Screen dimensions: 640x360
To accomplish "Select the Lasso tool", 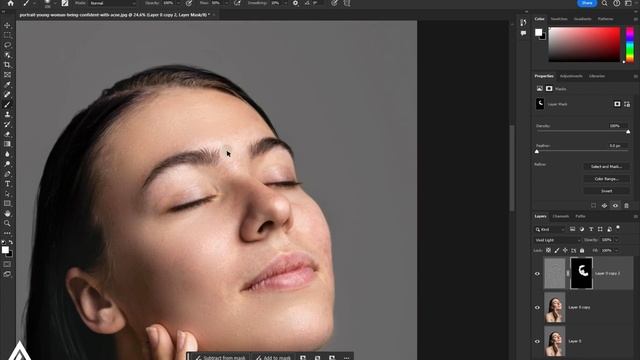I will pos(7,45).
